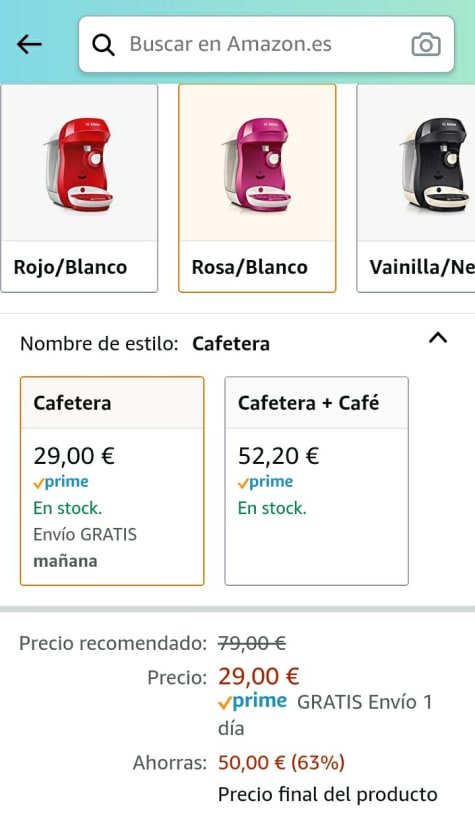
Task: Tap prime logo beside GRATIS Envío
Action: 252,702
